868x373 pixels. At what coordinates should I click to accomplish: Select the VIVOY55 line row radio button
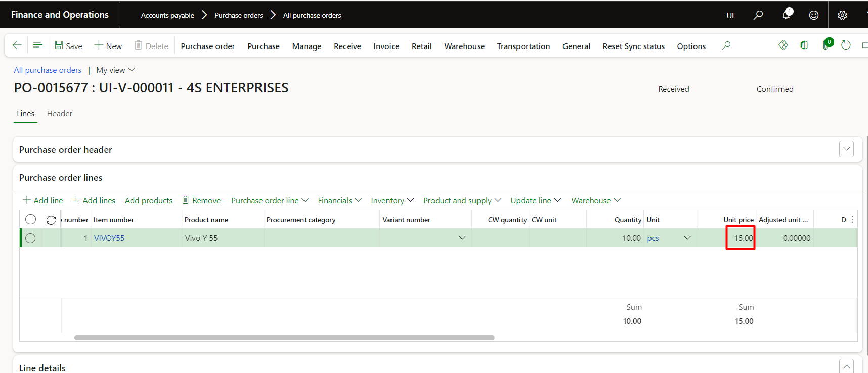click(x=30, y=238)
